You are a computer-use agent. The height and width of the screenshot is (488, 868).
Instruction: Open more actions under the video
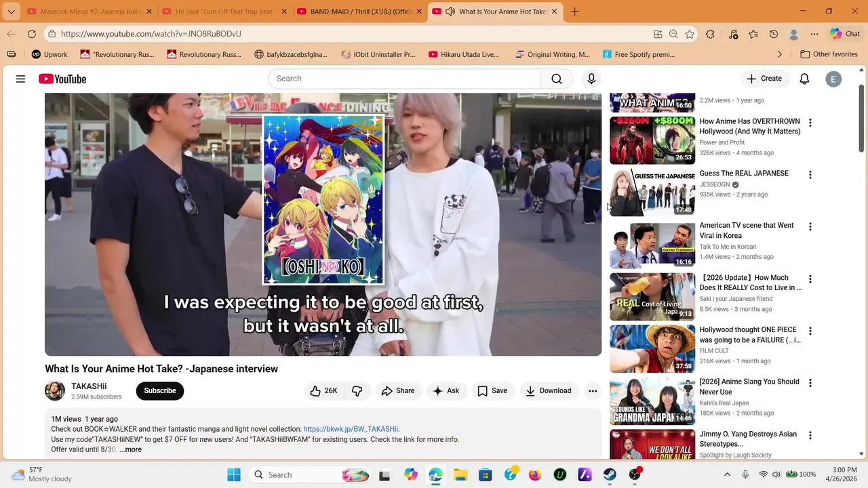(x=593, y=390)
